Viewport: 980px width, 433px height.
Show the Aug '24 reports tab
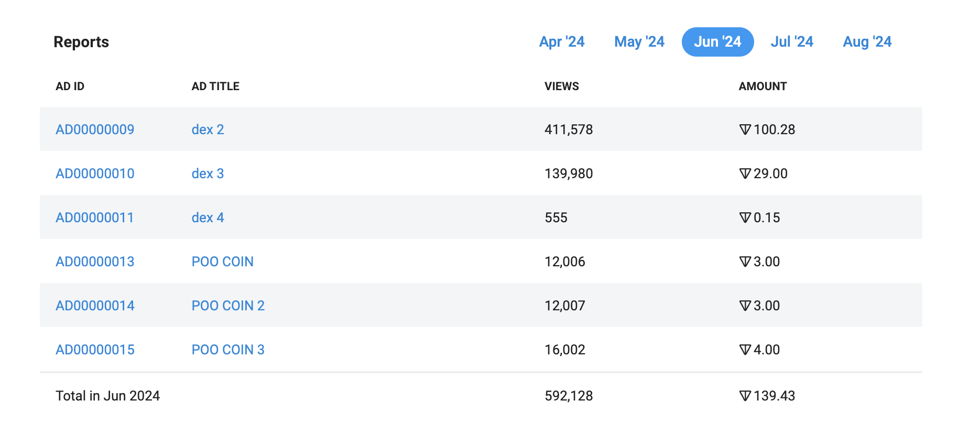click(x=867, y=42)
